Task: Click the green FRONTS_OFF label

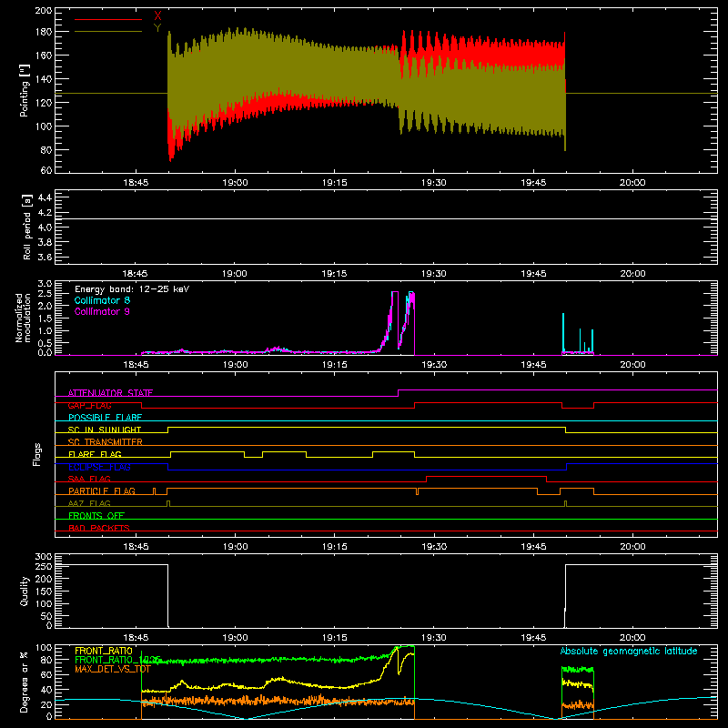Action: pyautogui.click(x=96, y=515)
